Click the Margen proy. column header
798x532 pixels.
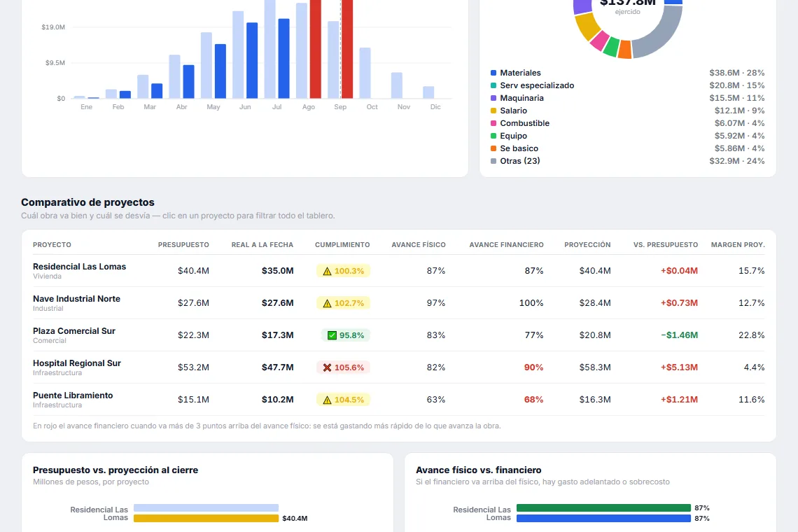click(738, 245)
